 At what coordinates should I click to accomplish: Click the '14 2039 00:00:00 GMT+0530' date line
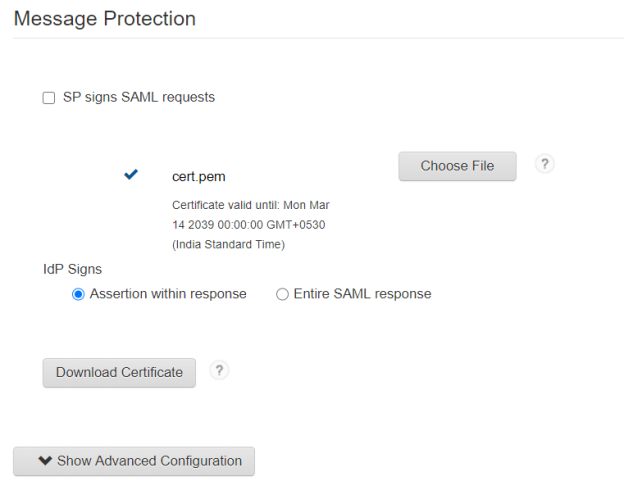tap(248, 225)
